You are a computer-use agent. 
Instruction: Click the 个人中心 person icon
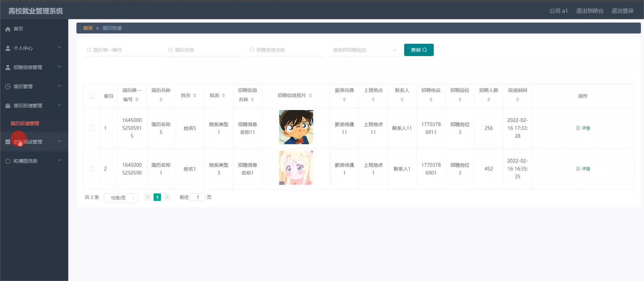click(x=8, y=48)
